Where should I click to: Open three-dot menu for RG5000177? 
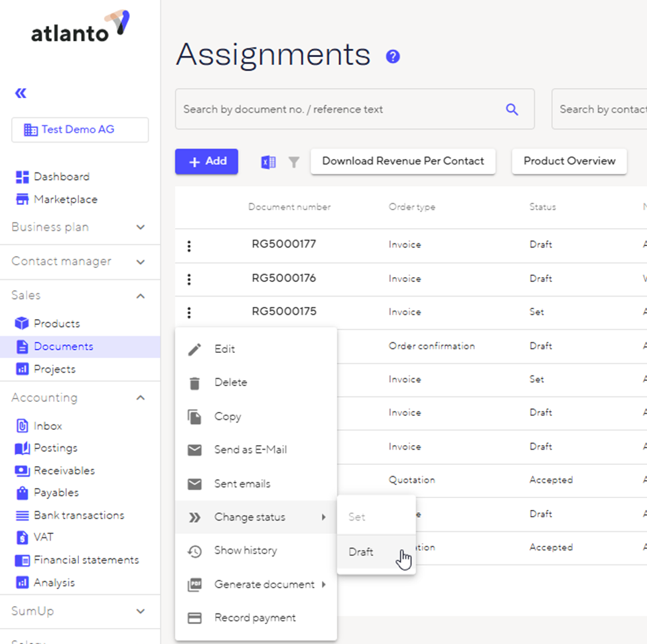click(189, 246)
